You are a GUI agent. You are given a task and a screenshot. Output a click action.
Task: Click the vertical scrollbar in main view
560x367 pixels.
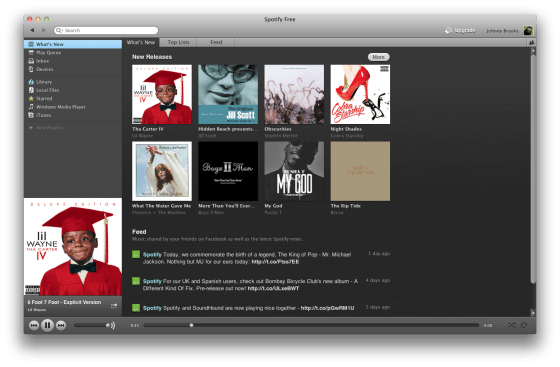click(533, 170)
